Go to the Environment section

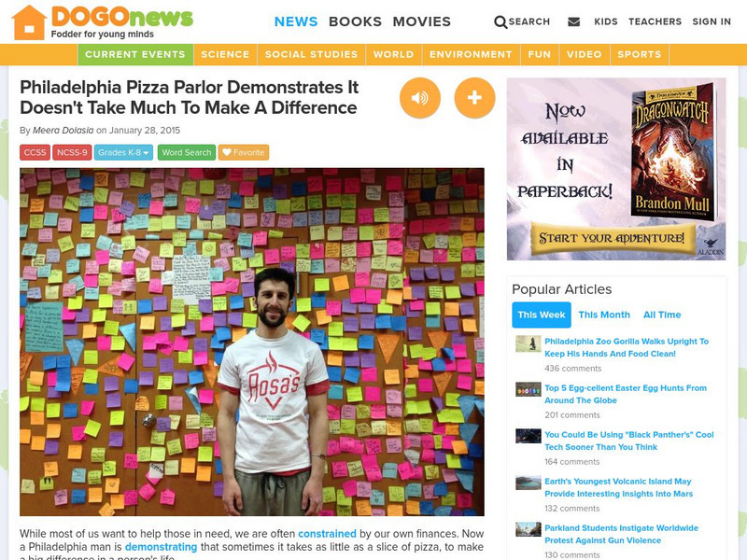471,54
